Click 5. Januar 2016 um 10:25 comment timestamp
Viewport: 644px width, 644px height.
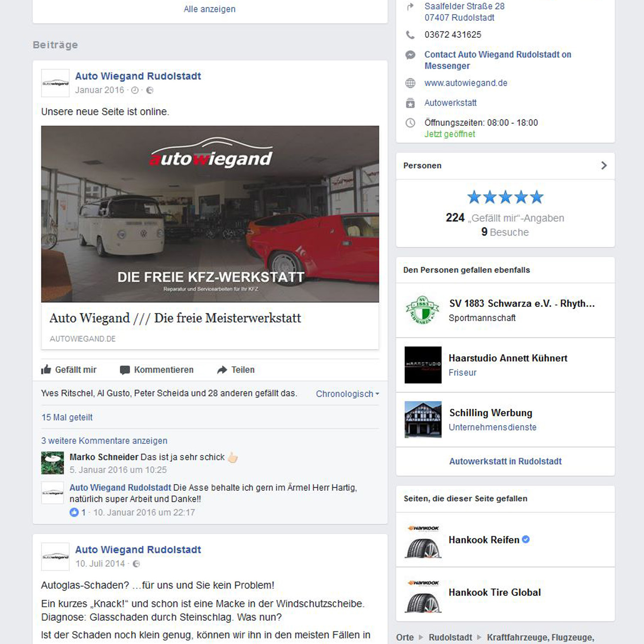[118, 470]
